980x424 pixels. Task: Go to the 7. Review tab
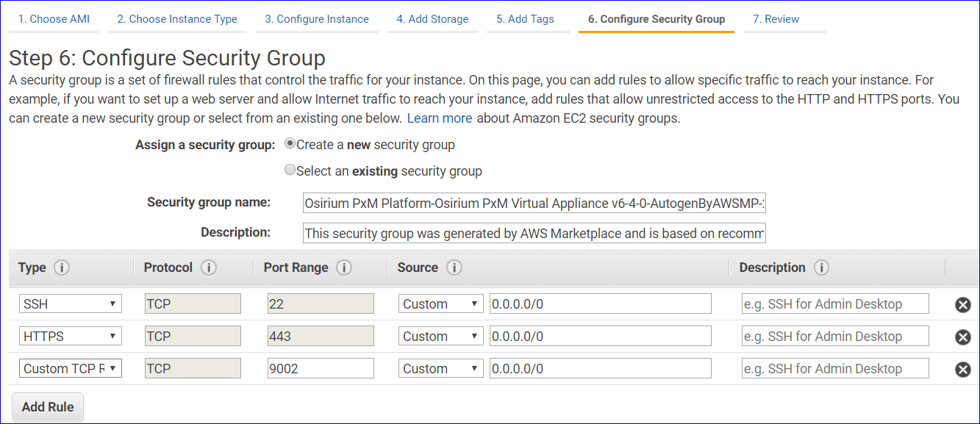click(x=776, y=19)
